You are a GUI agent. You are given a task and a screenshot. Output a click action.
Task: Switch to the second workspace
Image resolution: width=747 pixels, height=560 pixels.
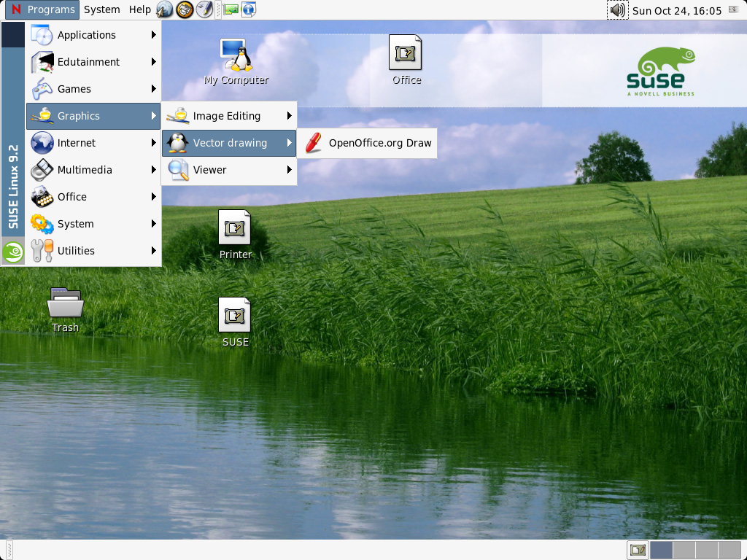(684, 550)
